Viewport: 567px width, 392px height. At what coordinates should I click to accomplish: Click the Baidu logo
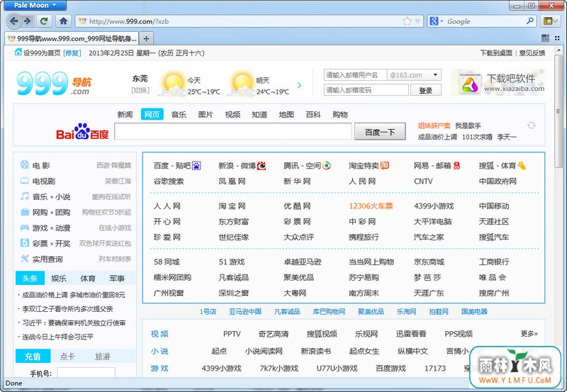point(82,132)
